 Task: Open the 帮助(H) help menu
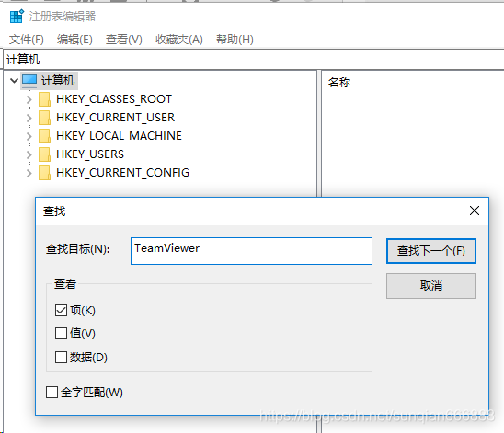235,40
